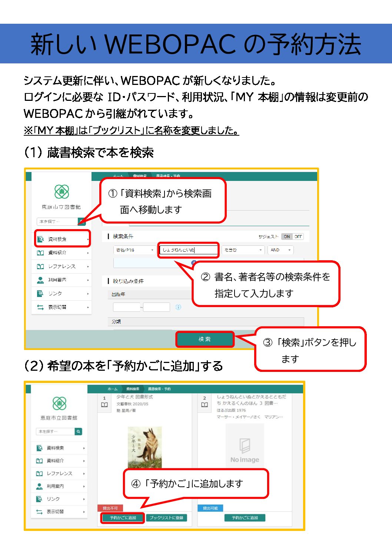Select the リンク sidebar icon
Image resolution: width=392 pixels, height=555 pixels.
tap(40, 293)
